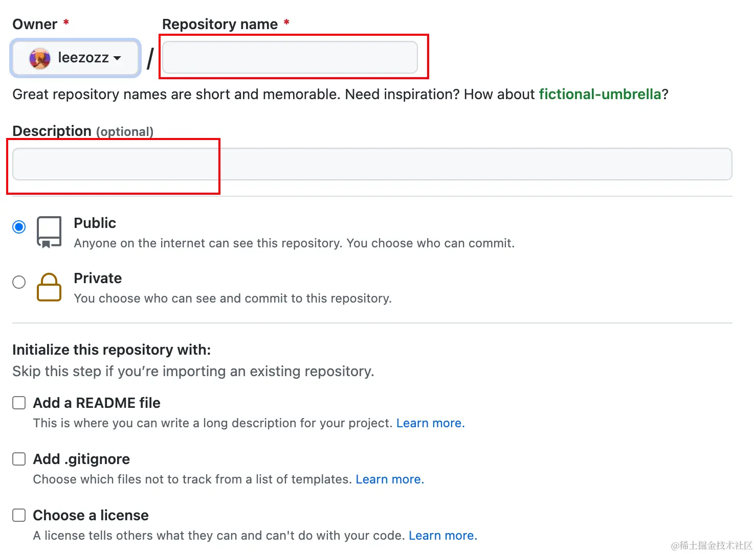Click the Private repository lock icon
Screen dimensions: 756x554
pyautogui.click(x=49, y=287)
